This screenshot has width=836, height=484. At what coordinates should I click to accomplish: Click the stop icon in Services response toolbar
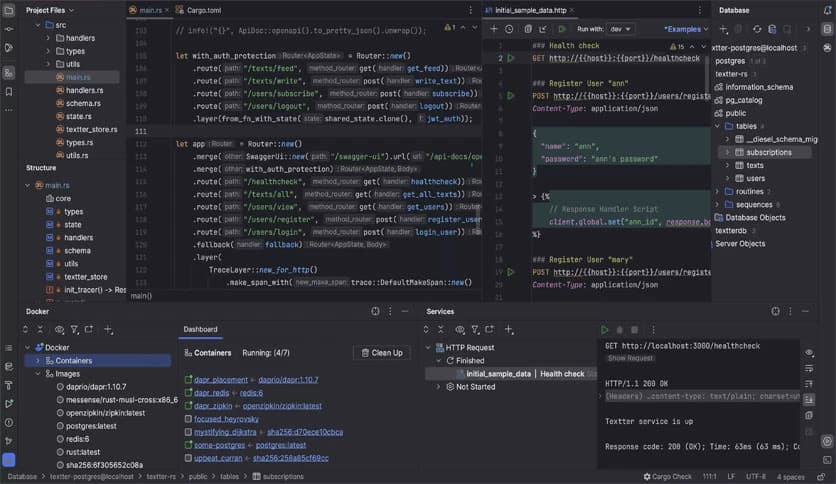[x=634, y=330]
